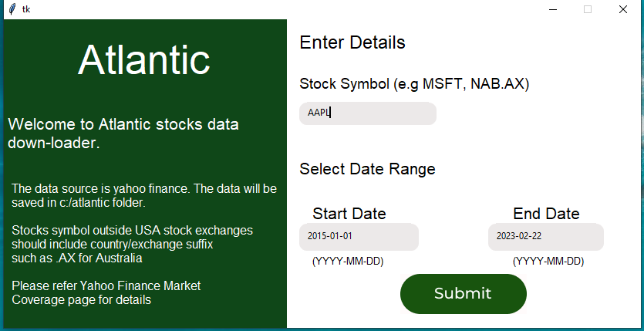The image size is (644, 331).
Task: Click the tk feather icon in title bar
Action: 12,9
